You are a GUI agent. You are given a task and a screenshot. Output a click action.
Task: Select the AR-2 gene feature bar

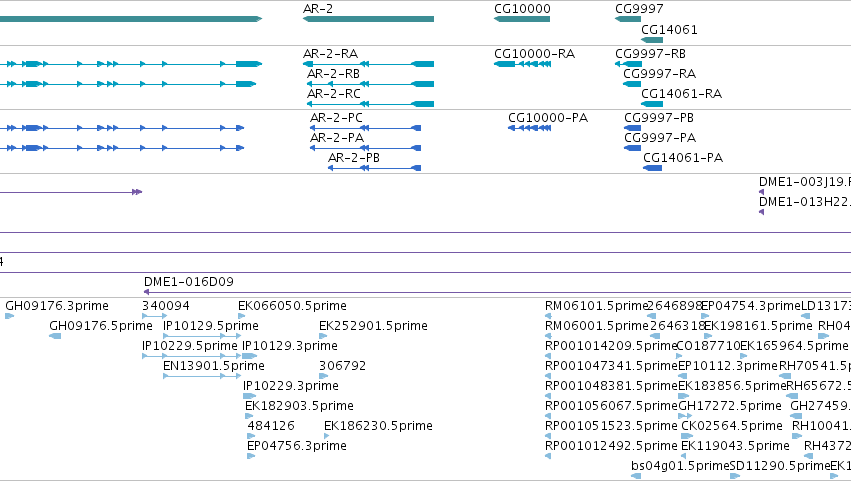[x=369, y=19]
